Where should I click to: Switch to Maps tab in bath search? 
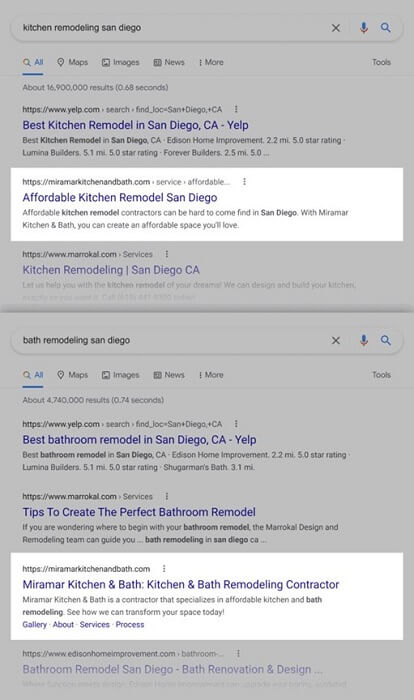tap(73, 375)
